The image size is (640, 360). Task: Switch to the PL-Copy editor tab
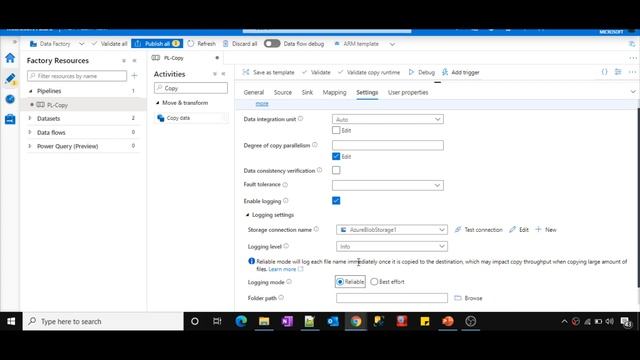pyautogui.click(x=173, y=58)
